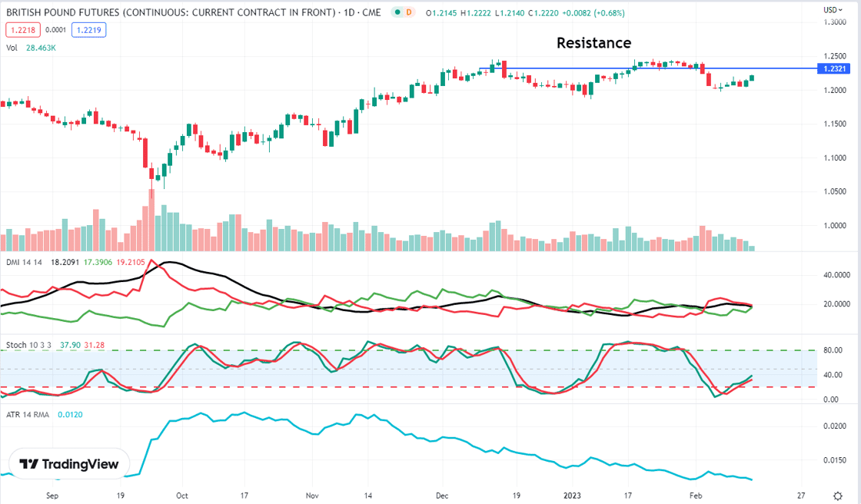The image size is (861, 504).
Task: Click the 14 label on time axis
Action: point(368,496)
